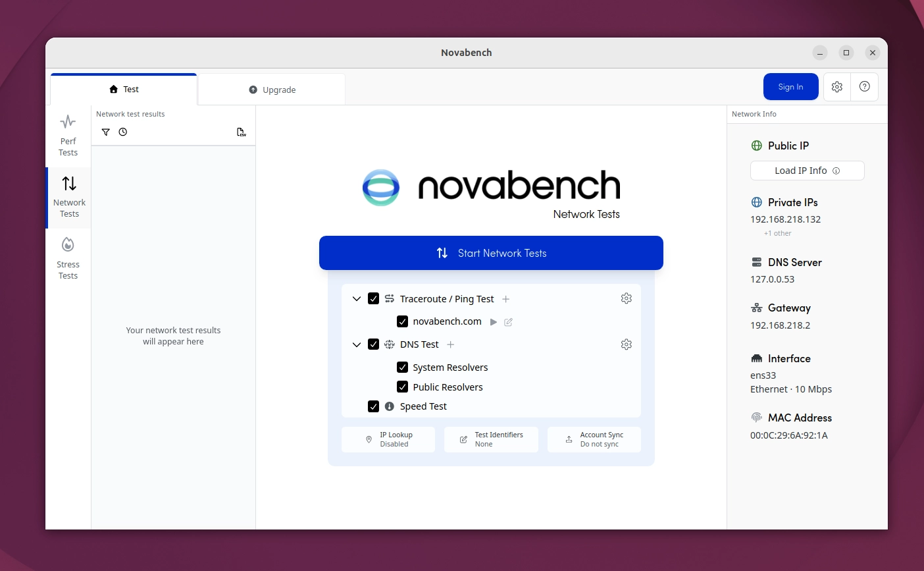Maximize the Novabench window
This screenshot has height=571, width=924.
[x=846, y=53]
